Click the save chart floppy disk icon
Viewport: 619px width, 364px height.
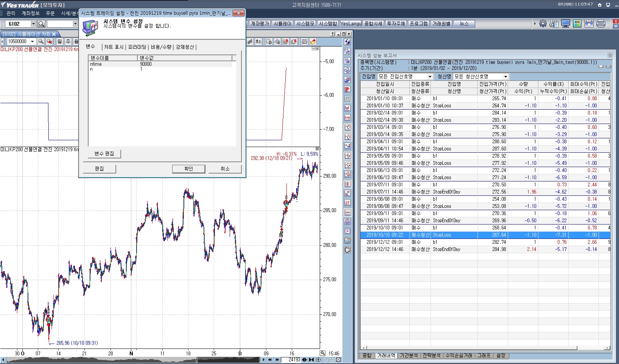(x=304, y=42)
